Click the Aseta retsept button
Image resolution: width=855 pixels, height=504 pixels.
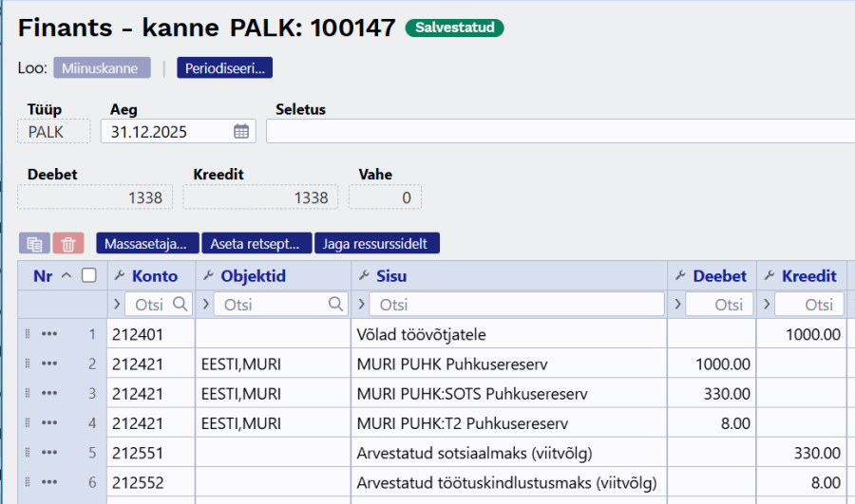(259, 244)
